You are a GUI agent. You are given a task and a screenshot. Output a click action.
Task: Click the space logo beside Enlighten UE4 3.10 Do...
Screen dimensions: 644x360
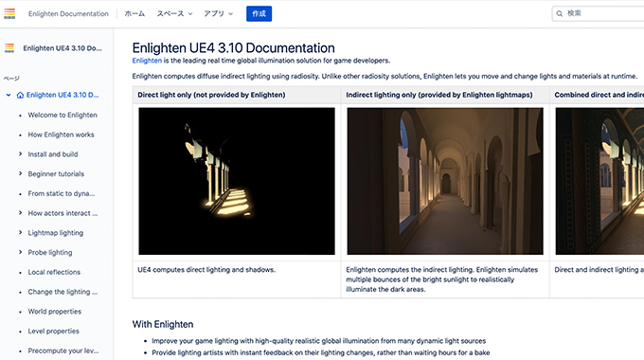click(9, 48)
